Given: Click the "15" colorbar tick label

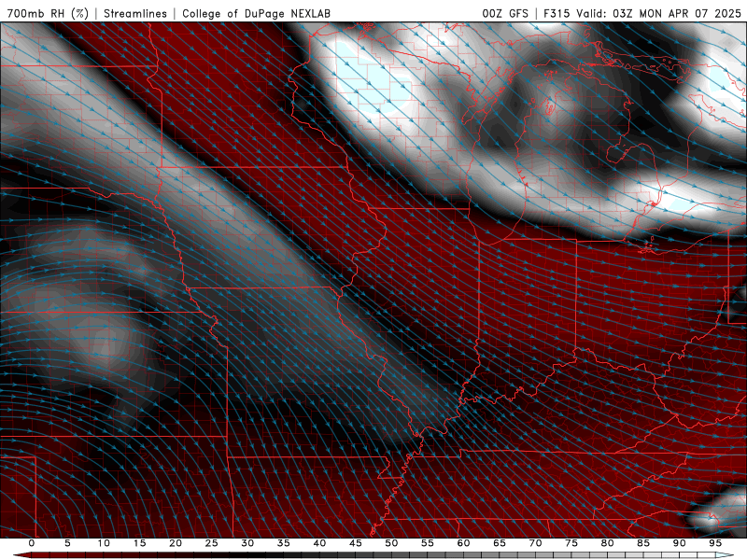Looking at the screenshot, I should [x=139, y=543].
